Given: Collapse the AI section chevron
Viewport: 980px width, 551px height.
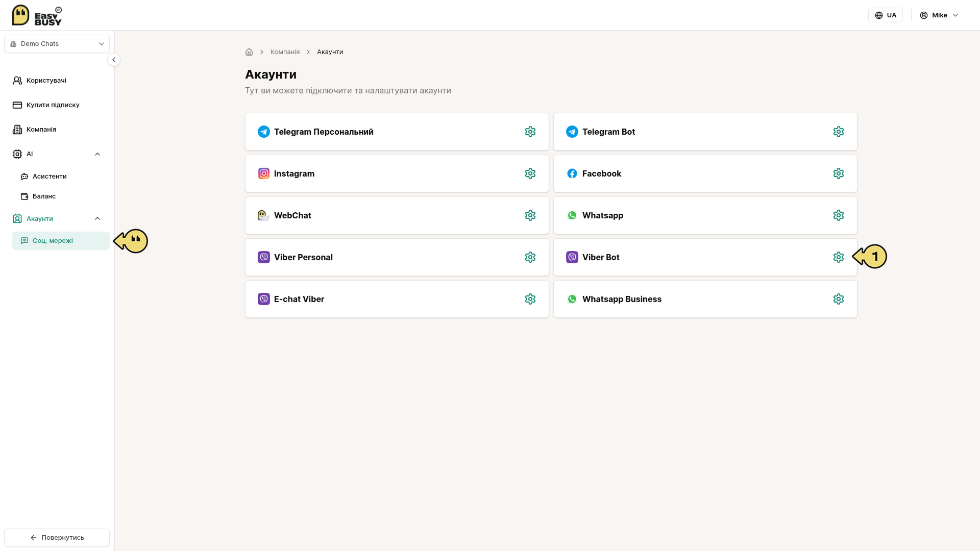Looking at the screenshot, I should (97, 154).
